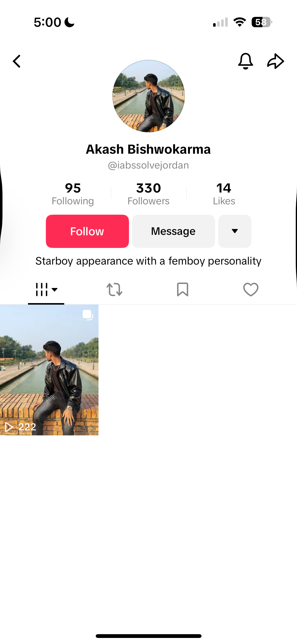Open the reposts tab icon

(x=114, y=289)
